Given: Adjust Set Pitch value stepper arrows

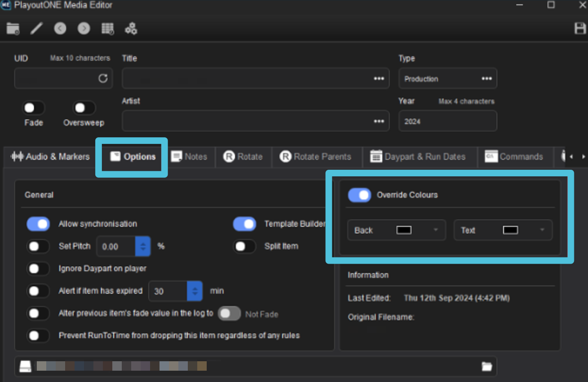Looking at the screenshot, I should tap(143, 246).
